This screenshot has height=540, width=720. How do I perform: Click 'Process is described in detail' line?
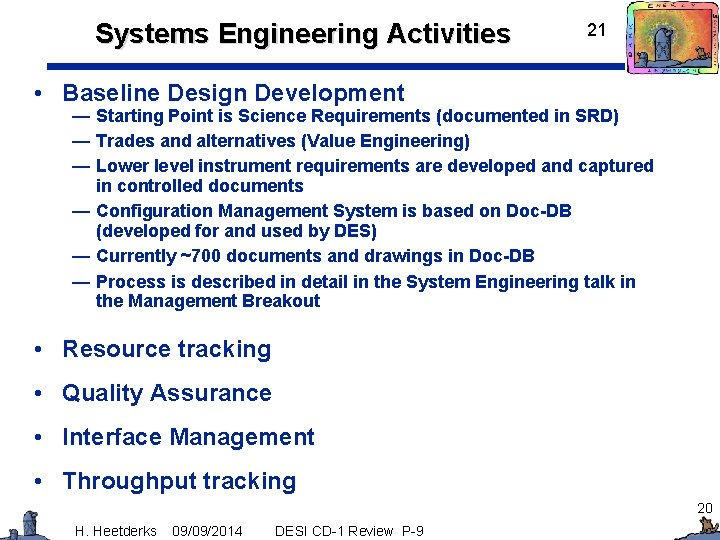click(366, 281)
